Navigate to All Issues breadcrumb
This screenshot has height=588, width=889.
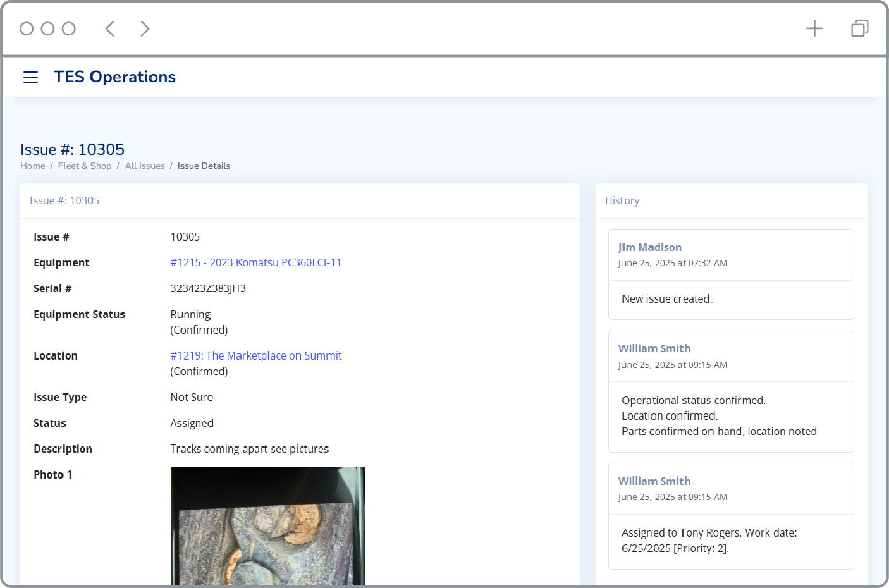(x=144, y=166)
